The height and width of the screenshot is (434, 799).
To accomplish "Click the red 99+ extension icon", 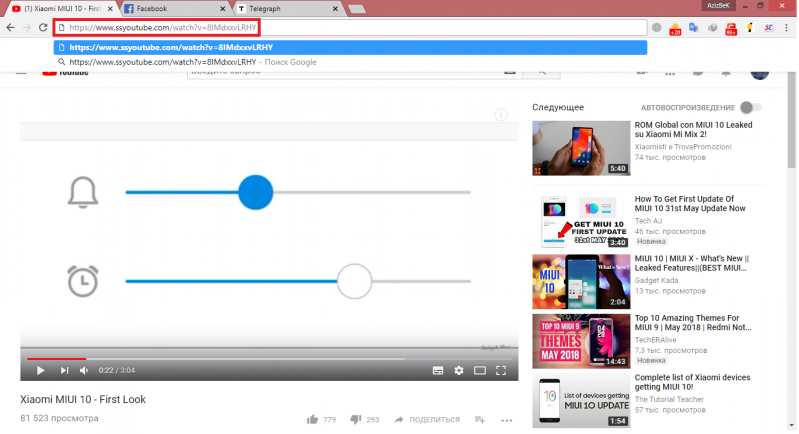I will click(731, 29).
